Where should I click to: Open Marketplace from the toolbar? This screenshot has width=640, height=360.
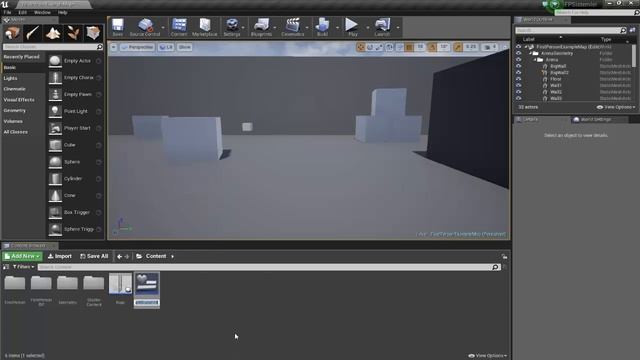(204, 27)
